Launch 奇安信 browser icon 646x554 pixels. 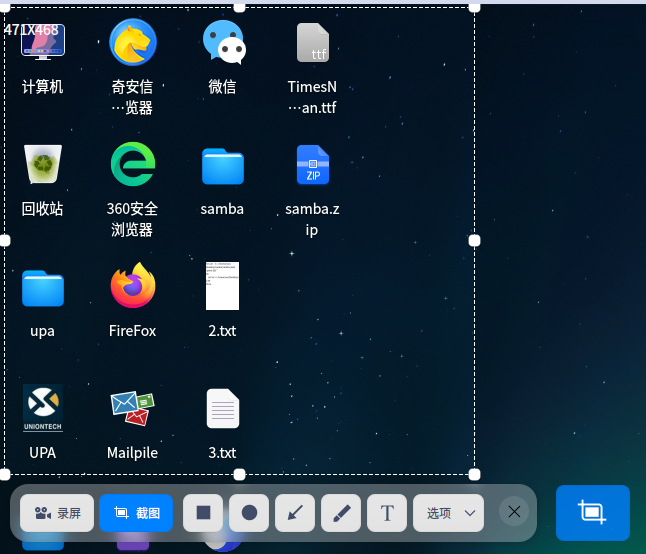click(x=133, y=42)
